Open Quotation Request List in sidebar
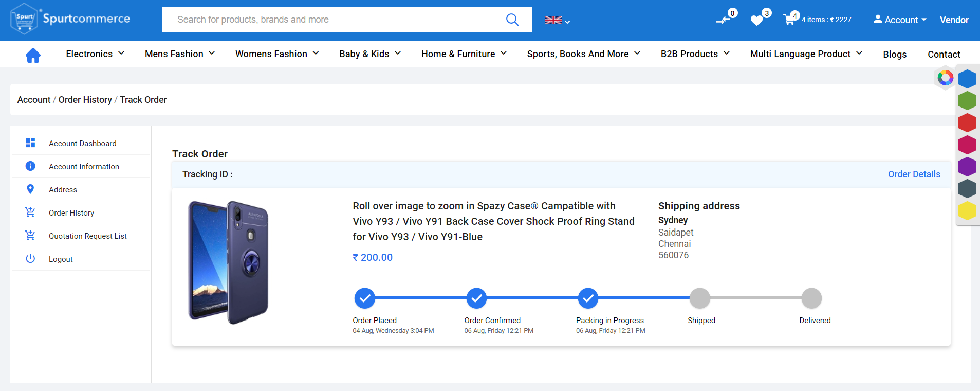The height and width of the screenshot is (391, 980). pyautogui.click(x=88, y=236)
